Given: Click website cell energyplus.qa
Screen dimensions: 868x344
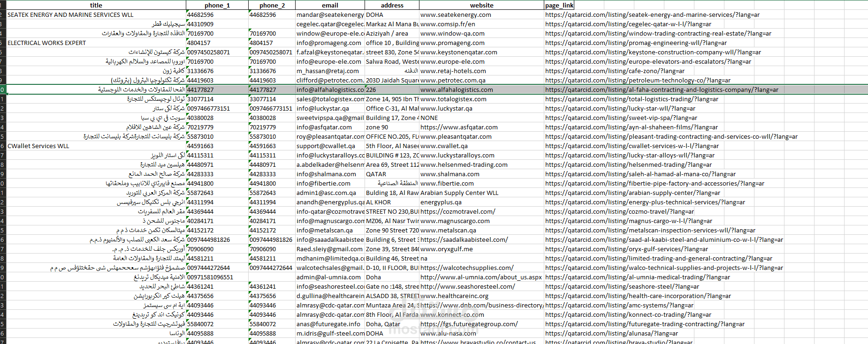Looking at the screenshot, I should tap(481, 202).
